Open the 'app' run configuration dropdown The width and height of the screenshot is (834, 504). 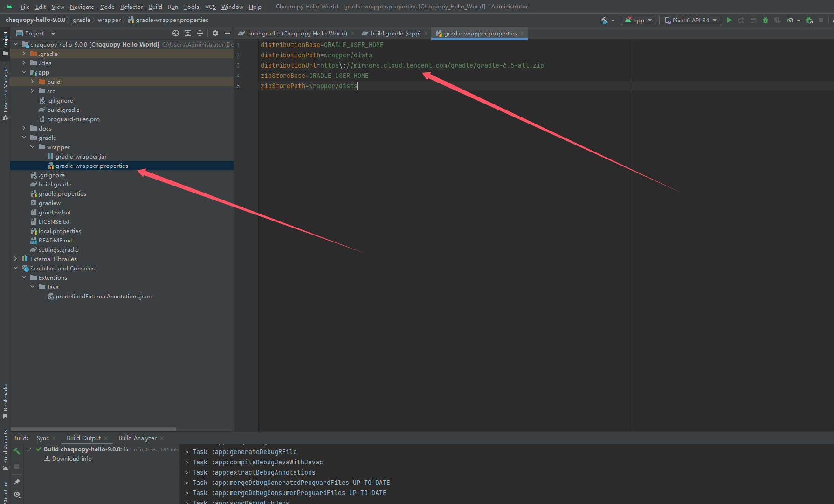[x=638, y=20]
